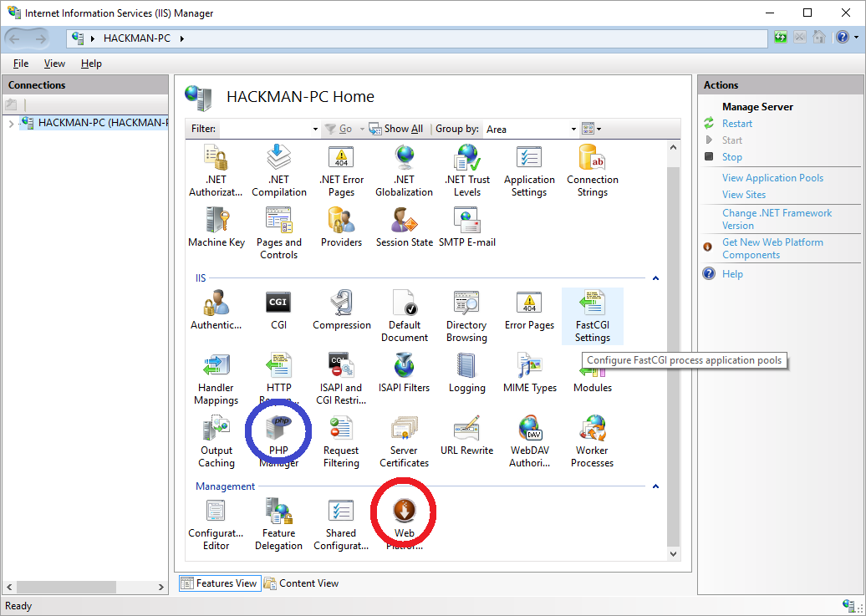Open the PHP Manager feature
The image size is (866, 616).
point(279,442)
